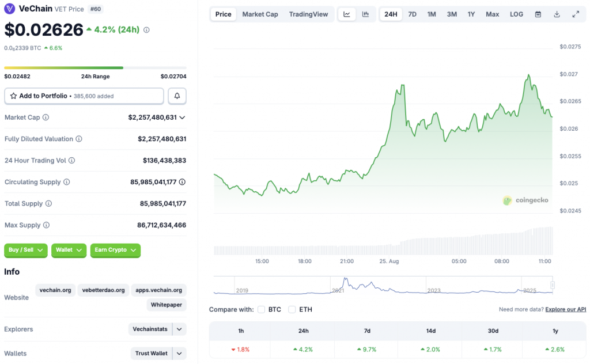Open the calendar date range icon
Image resolution: width=590 pixels, height=364 pixels.
[538, 14]
